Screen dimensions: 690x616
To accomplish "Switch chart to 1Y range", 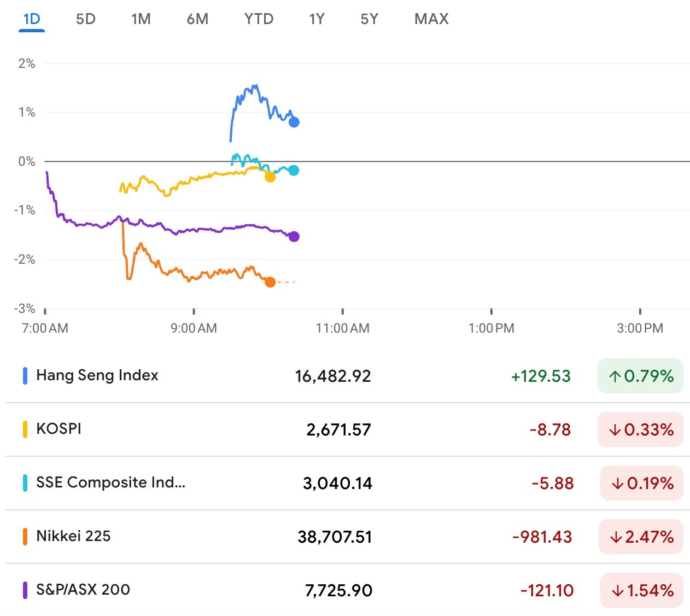I will pos(317,19).
